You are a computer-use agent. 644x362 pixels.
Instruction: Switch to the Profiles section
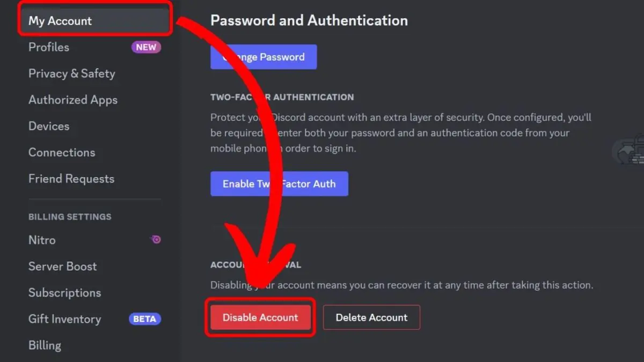[x=48, y=47]
